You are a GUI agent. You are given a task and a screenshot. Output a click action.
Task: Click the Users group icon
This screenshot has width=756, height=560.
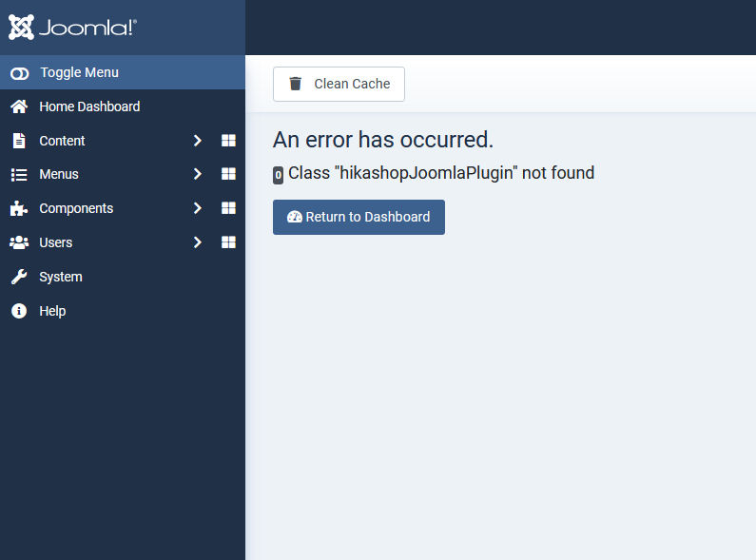pos(19,242)
